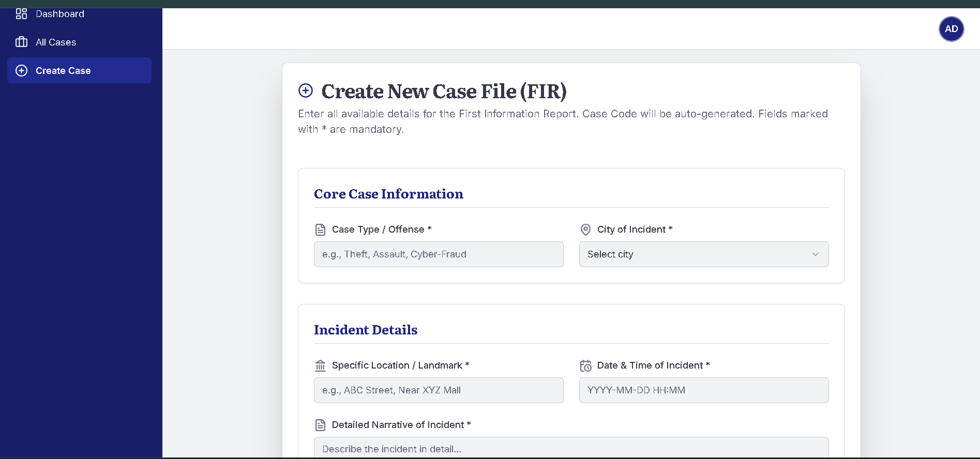The image size is (980, 459).
Task: Click the calendar-clock icon for Date & Time
Action: pos(585,365)
